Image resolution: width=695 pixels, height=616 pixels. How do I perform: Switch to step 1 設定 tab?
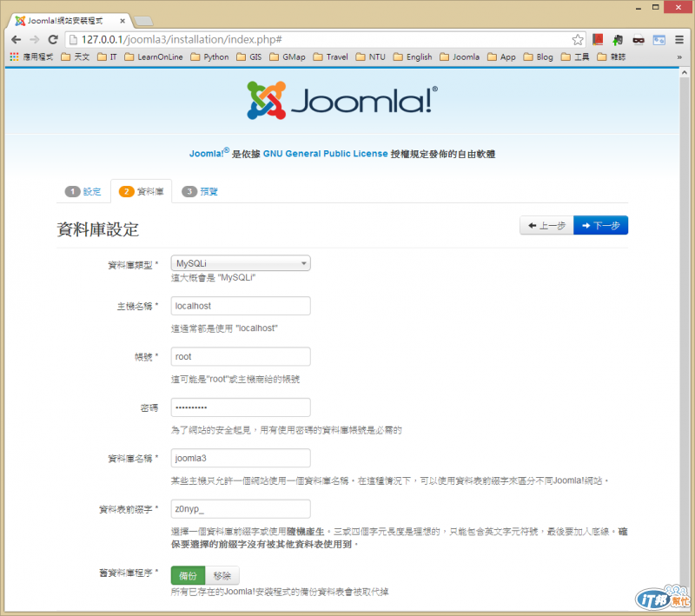[x=83, y=191]
